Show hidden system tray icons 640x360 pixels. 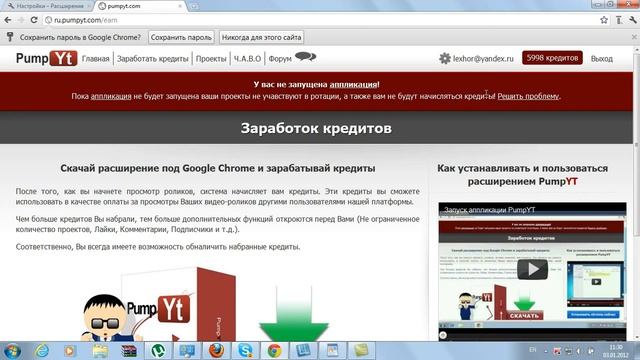pyautogui.click(x=546, y=351)
